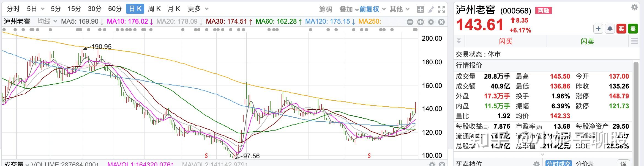
Task: Switch to 60分 period tab
Action: click(x=115, y=9)
